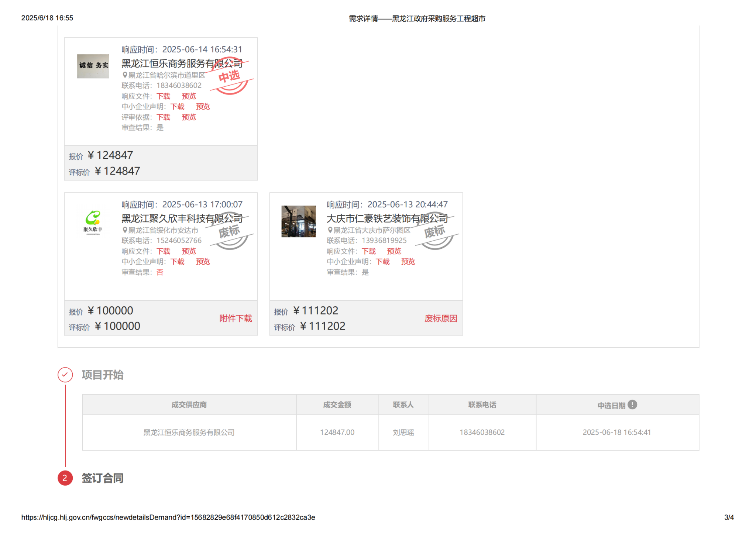
Task: Preview 恒乐商务 中小企业声明
Action: click(x=203, y=107)
